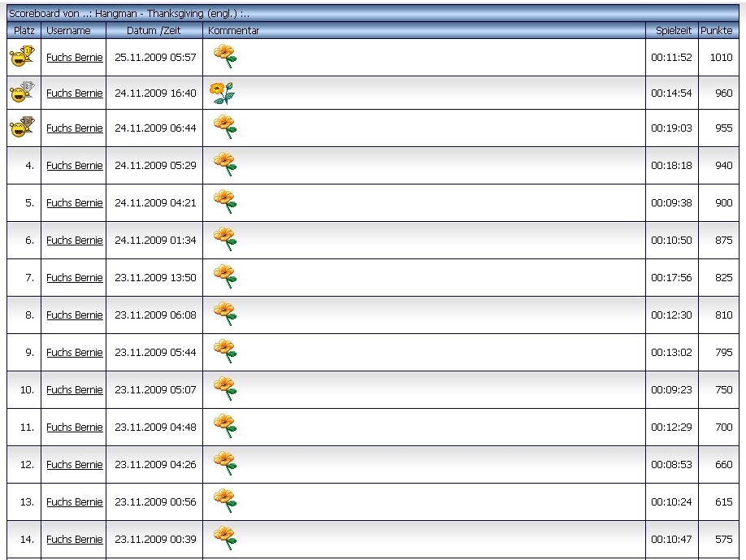Open Fuchs Bernie link dated 24.11.2009 16:40

pos(75,93)
